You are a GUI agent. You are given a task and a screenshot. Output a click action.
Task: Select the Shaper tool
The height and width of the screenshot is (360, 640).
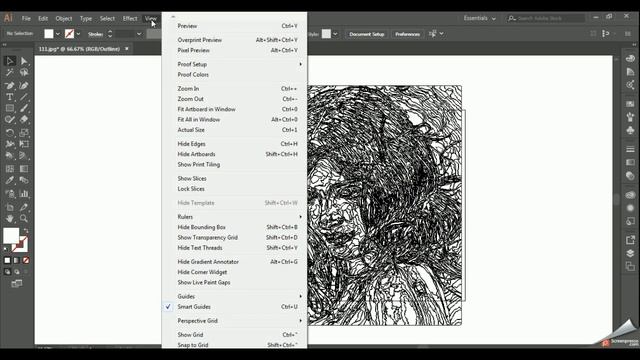[x=10, y=120]
